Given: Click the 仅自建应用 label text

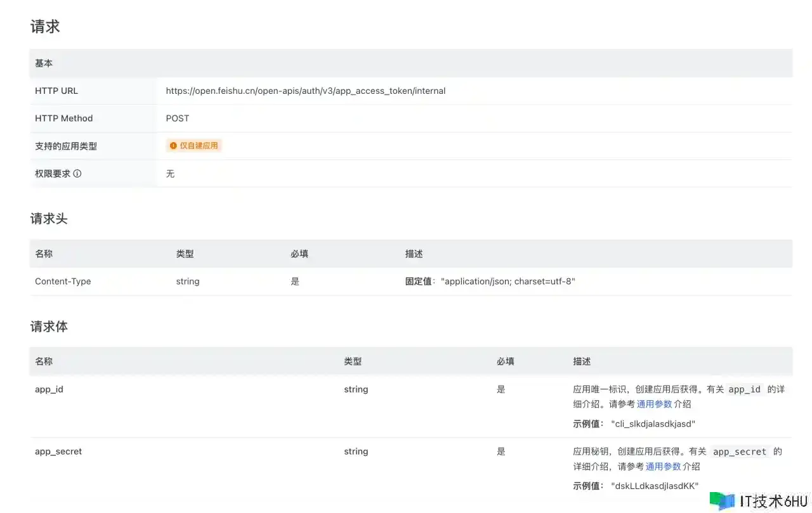Looking at the screenshot, I should 199,146.
